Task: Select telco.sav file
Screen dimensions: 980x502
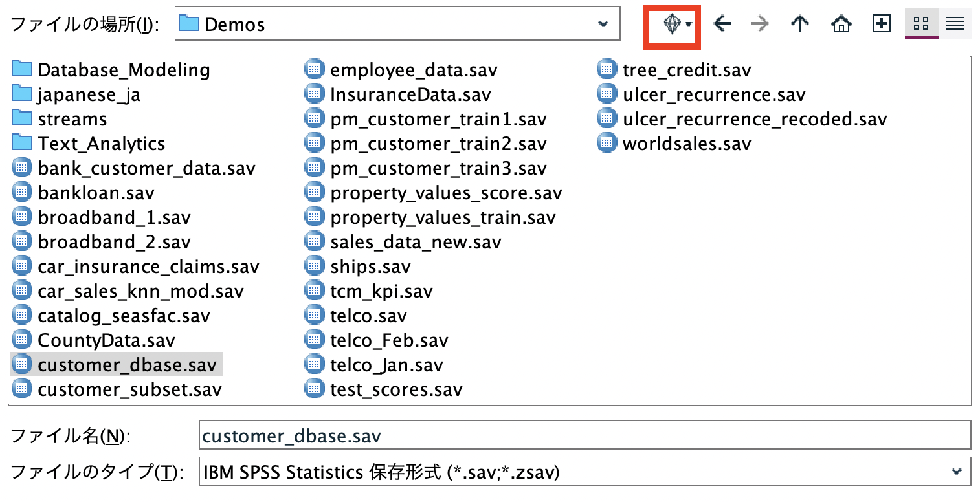Action: click(x=356, y=316)
